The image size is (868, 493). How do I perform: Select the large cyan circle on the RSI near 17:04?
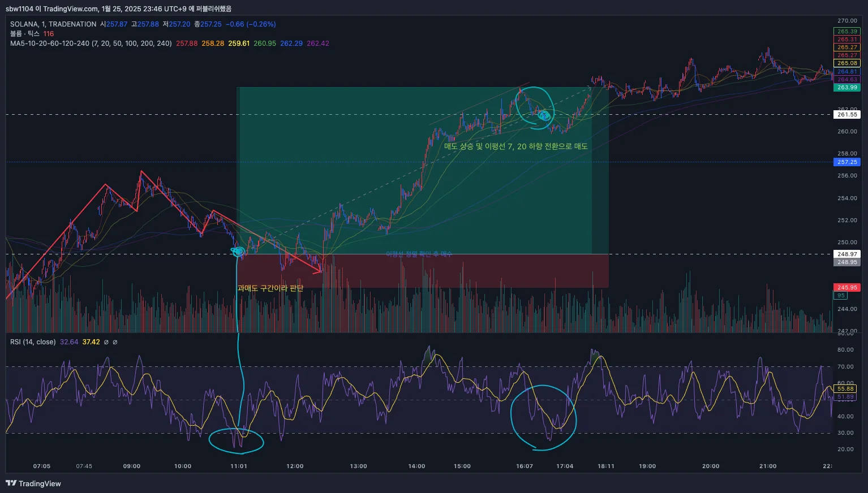coord(543,418)
